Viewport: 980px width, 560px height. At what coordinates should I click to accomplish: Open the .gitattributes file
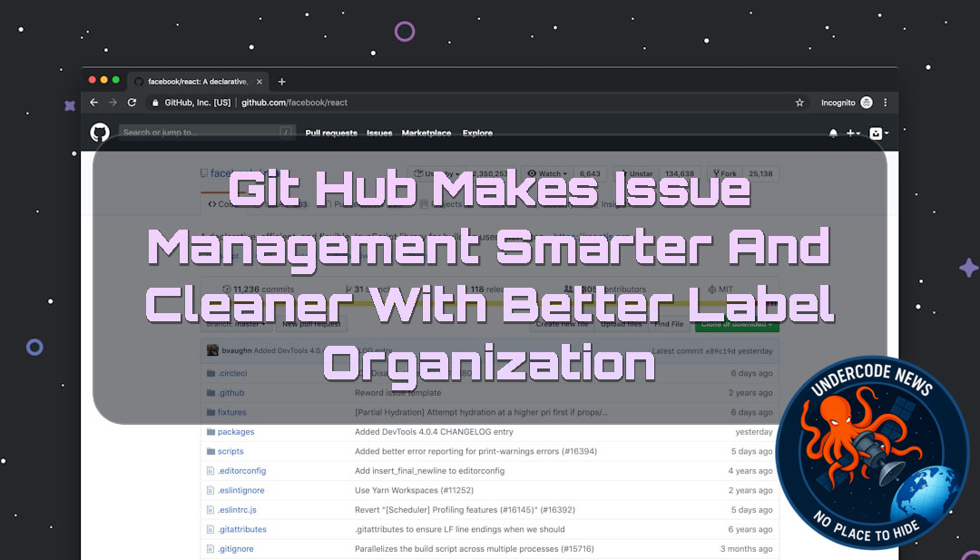242,529
